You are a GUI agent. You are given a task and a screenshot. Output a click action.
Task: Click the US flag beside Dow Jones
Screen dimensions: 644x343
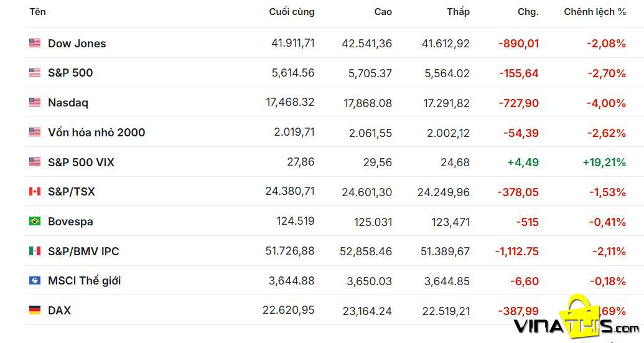pos(35,43)
